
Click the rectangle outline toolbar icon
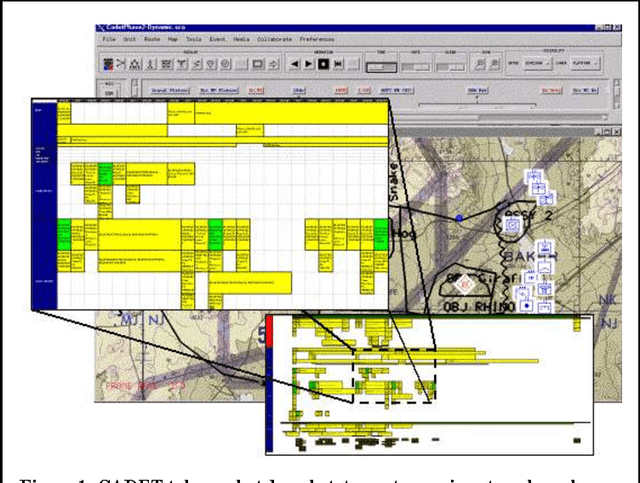[x=258, y=64]
